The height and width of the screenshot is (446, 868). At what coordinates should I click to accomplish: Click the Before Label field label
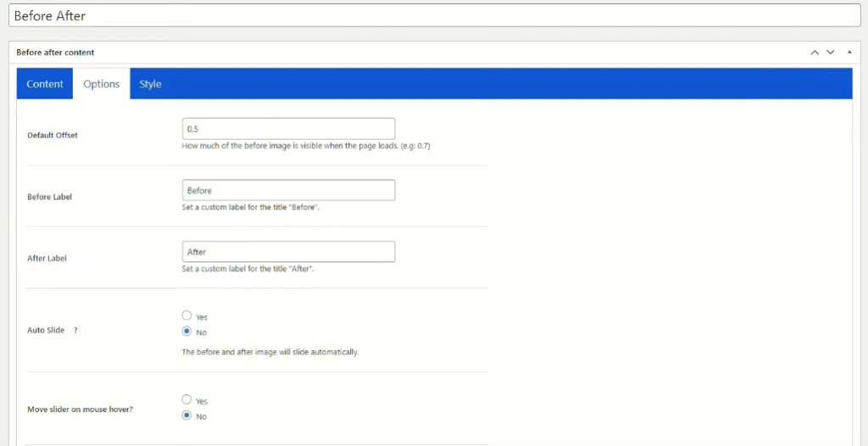pos(50,197)
